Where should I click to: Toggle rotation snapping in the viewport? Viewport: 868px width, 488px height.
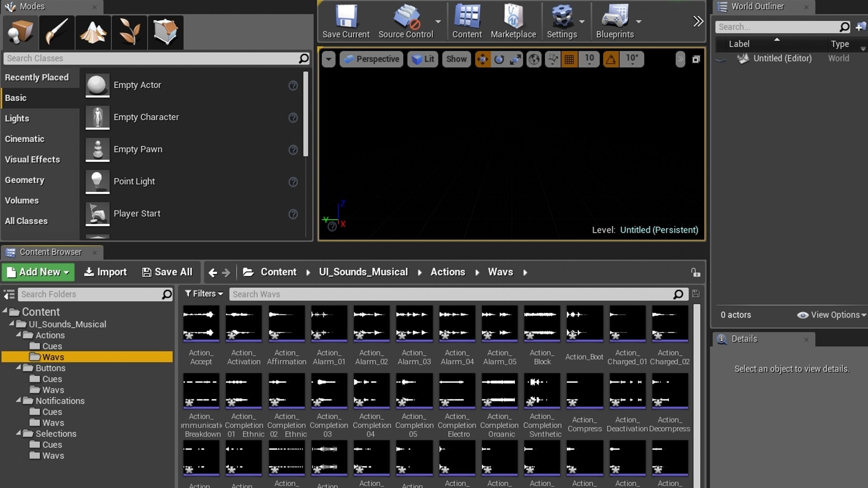click(610, 59)
